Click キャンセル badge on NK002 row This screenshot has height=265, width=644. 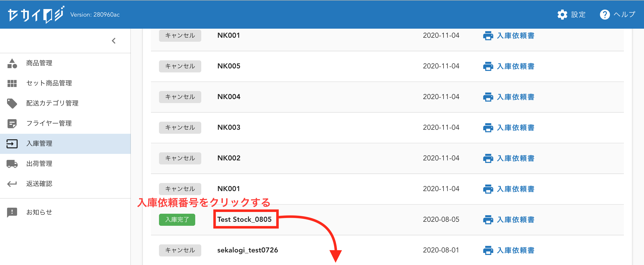[x=180, y=158]
